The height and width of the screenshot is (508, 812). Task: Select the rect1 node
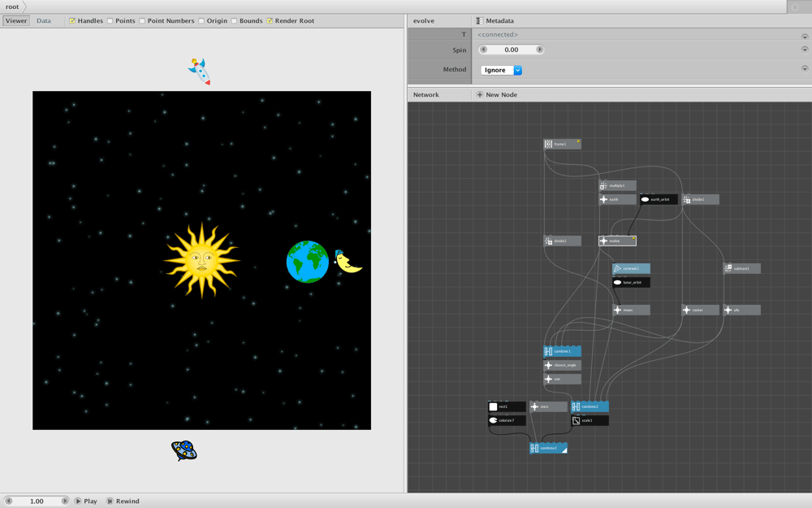click(507, 407)
